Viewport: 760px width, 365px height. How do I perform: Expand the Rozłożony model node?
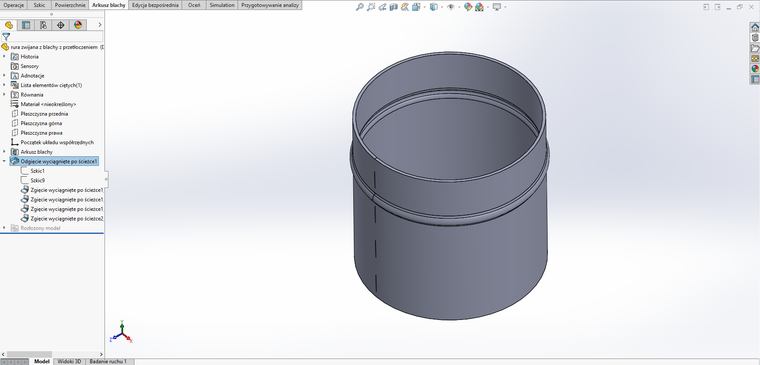tap(4, 228)
